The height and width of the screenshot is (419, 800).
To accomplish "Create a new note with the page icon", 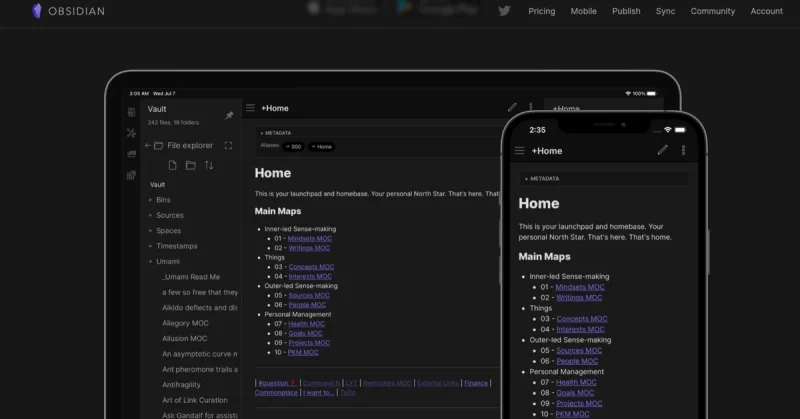I will (x=172, y=165).
